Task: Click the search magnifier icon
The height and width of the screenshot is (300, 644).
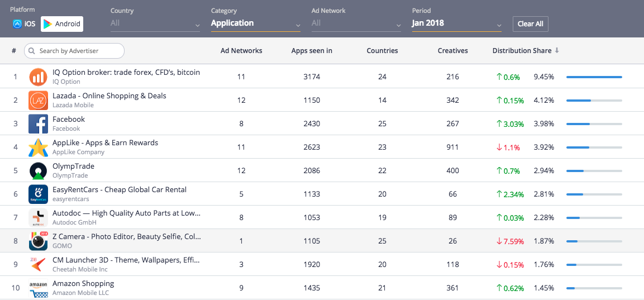Action: 32,51
